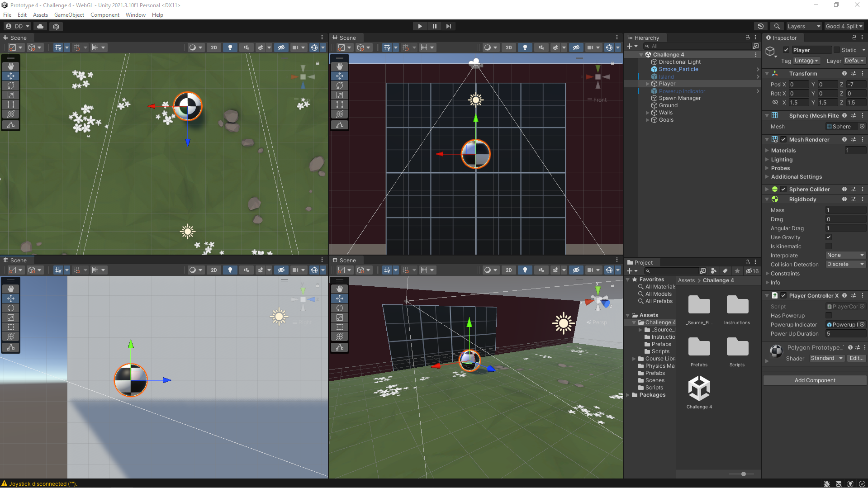Open the Component menu

coord(104,15)
